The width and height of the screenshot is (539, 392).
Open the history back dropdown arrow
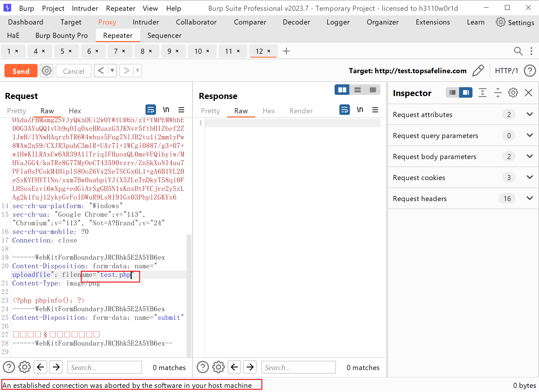[x=112, y=71]
